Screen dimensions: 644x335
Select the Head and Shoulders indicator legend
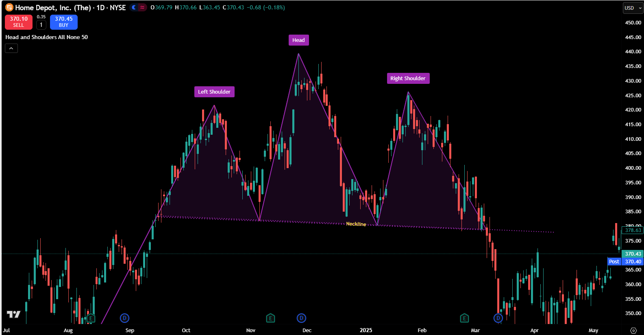[x=46, y=37]
